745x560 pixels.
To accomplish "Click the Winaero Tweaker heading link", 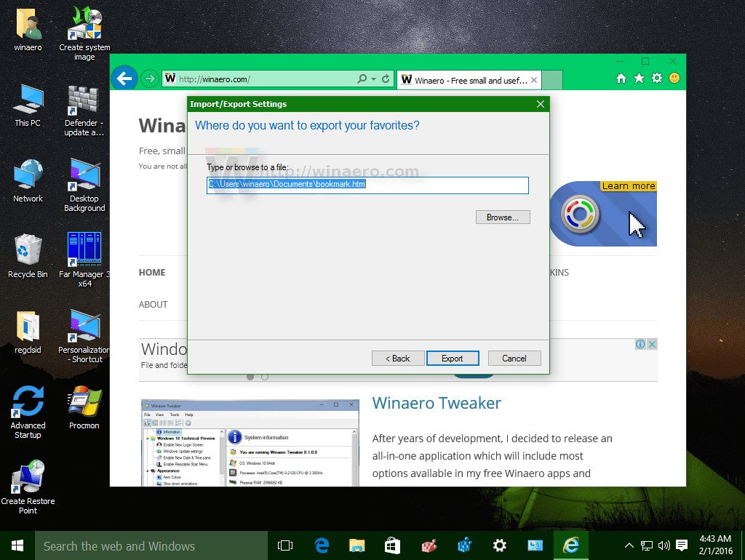I will click(x=437, y=403).
